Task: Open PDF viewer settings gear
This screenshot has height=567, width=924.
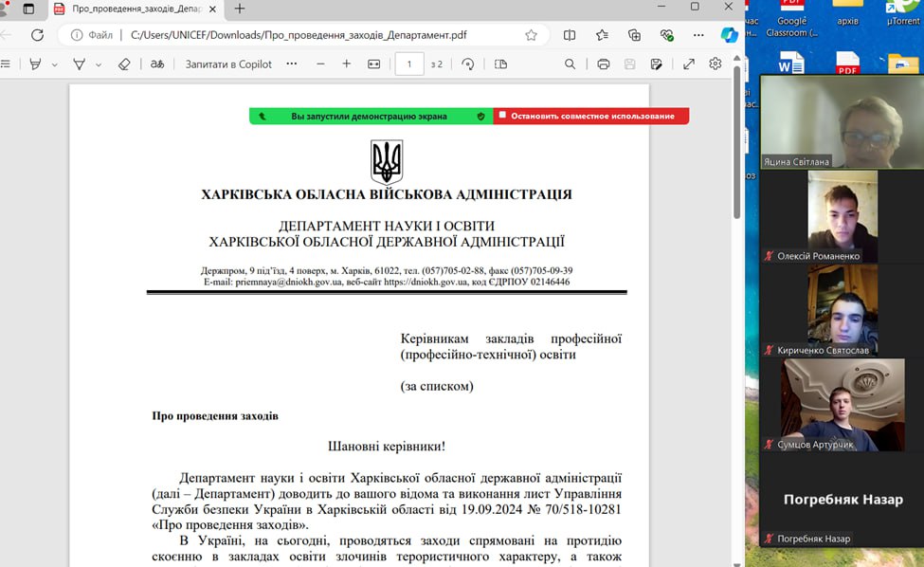Action: pos(716,64)
